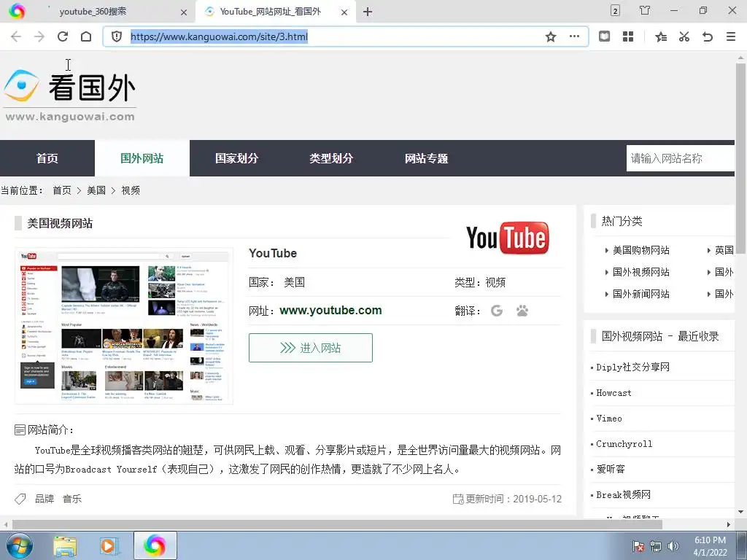
Task: Bookmark page with the star icon
Action: coord(551,36)
